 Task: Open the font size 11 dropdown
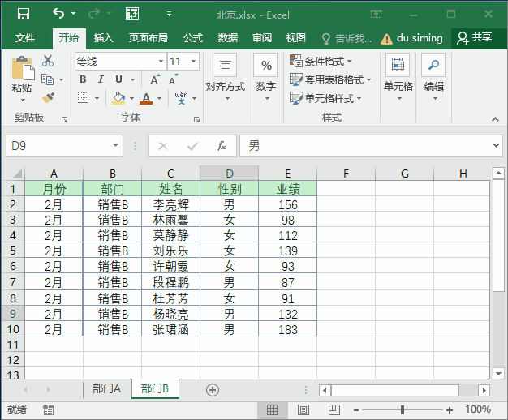click(193, 61)
